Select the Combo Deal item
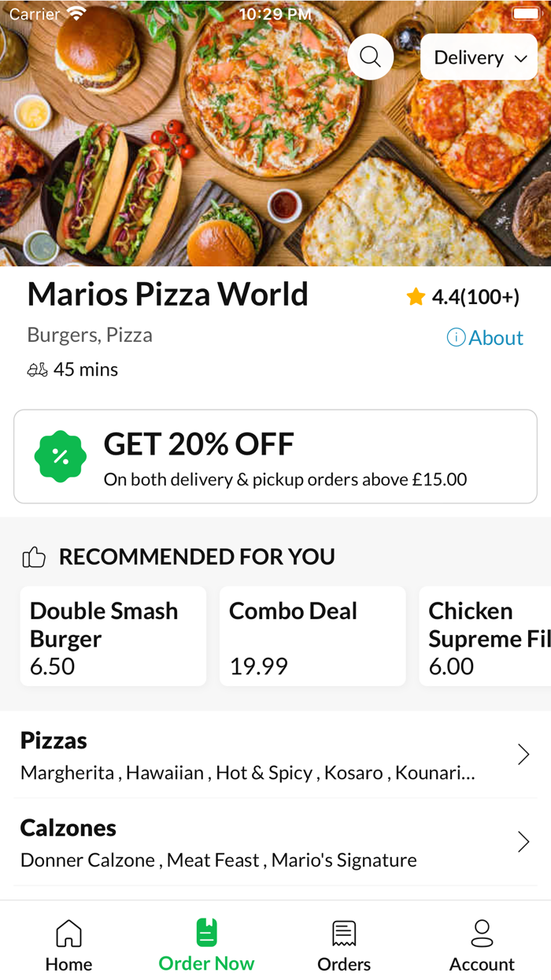Viewport: 551px width, 980px height. tap(312, 636)
